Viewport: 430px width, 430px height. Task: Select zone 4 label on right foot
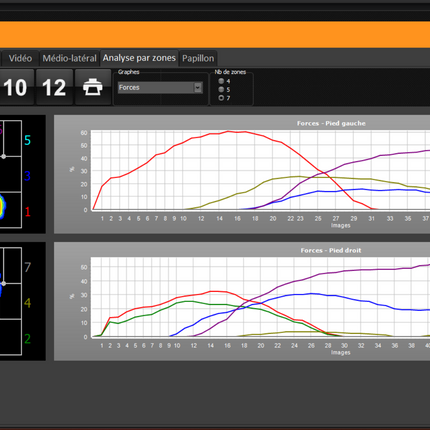(x=28, y=303)
